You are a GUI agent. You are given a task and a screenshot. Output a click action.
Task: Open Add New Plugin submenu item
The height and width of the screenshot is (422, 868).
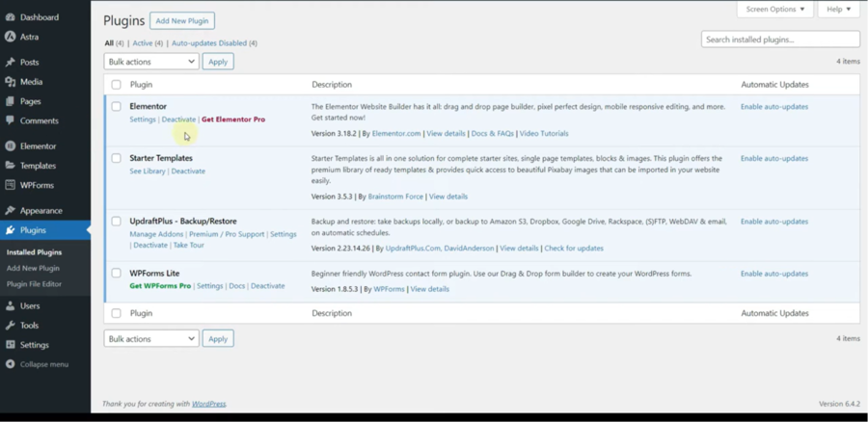point(33,268)
